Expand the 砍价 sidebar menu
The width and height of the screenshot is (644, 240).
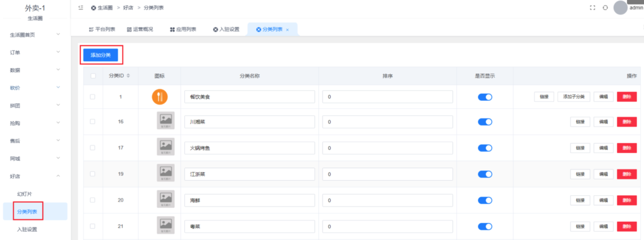(35, 88)
